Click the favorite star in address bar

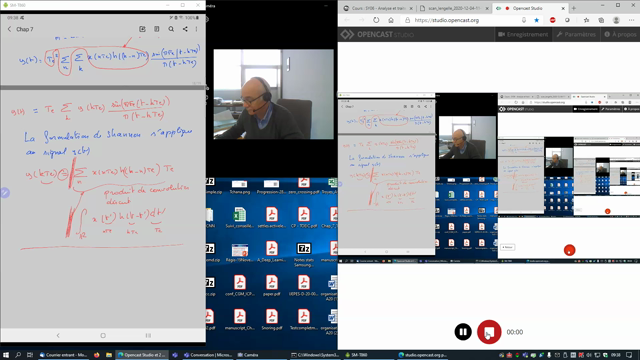[x=537, y=20]
